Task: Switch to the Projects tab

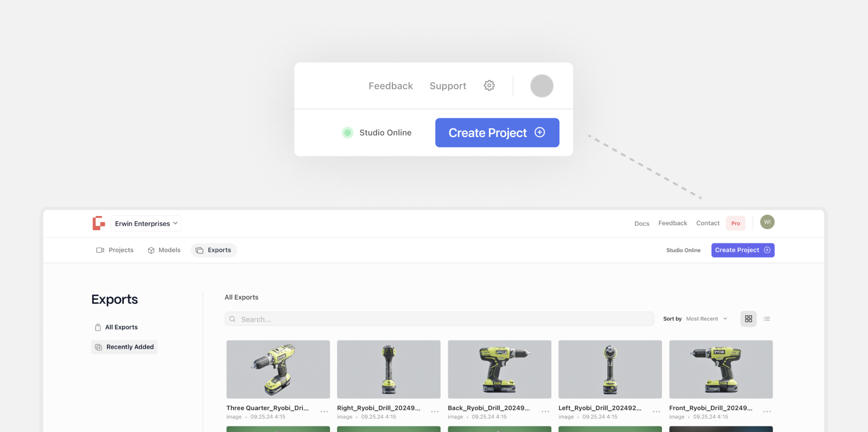Action: pyautogui.click(x=115, y=250)
